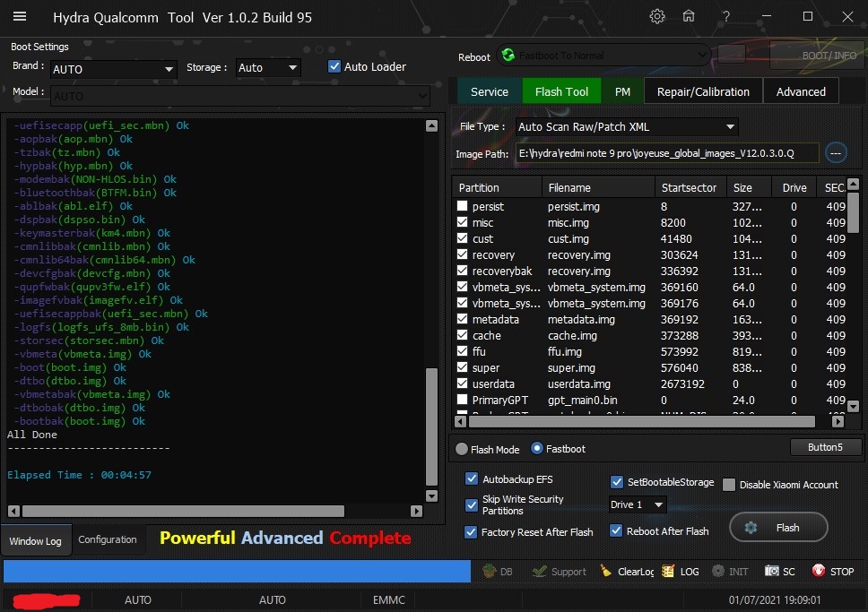This screenshot has height=612, width=868.
Task: Open the hamburger menu
Action: [20, 17]
